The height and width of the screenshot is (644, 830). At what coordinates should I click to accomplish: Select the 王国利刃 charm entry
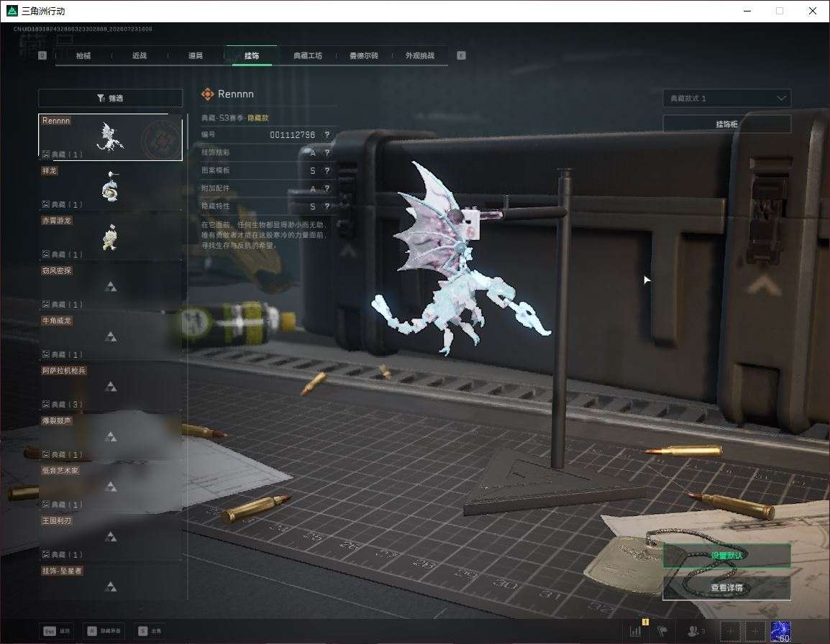coord(110,537)
